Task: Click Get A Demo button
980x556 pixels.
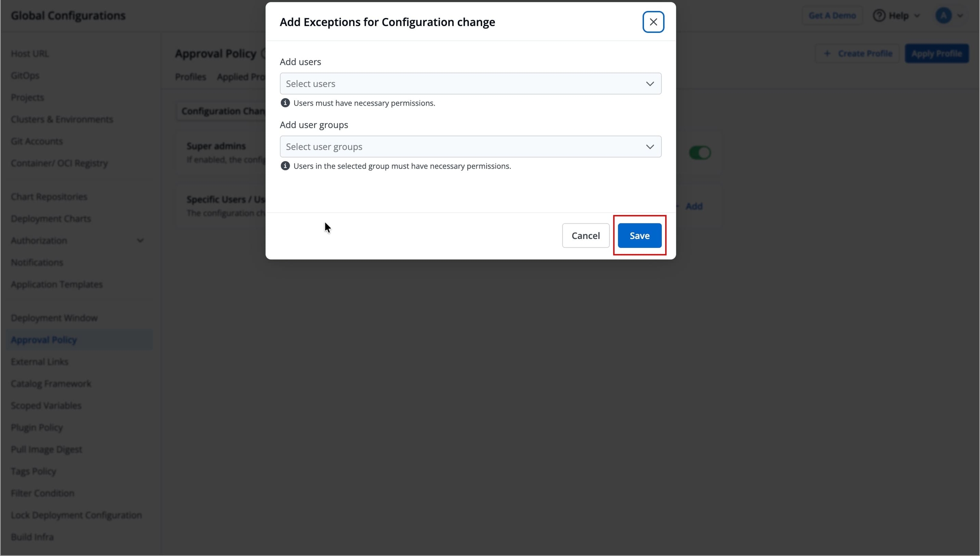Action: 832,16
